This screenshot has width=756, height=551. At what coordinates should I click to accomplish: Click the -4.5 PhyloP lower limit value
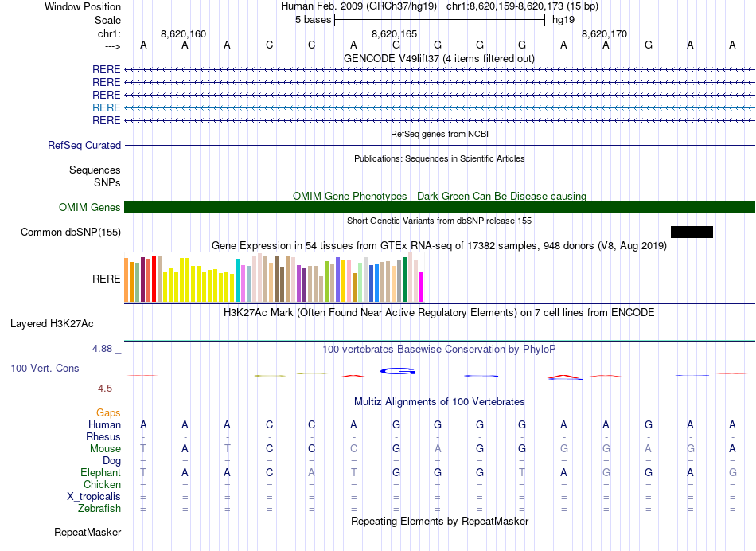click(103, 389)
